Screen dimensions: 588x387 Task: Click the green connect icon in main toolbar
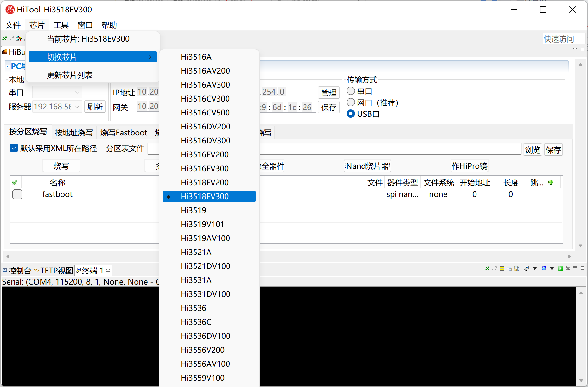point(4,39)
